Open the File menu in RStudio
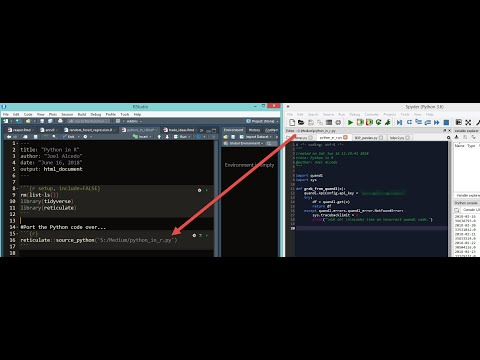This screenshot has width=480, height=360. (x=6, y=114)
